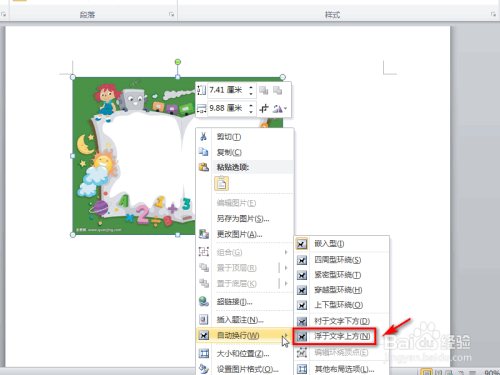The width and height of the screenshot is (500, 375).
Task: Select 穿越型环绕(H) through wrap option
Action: (x=342, y=290)
